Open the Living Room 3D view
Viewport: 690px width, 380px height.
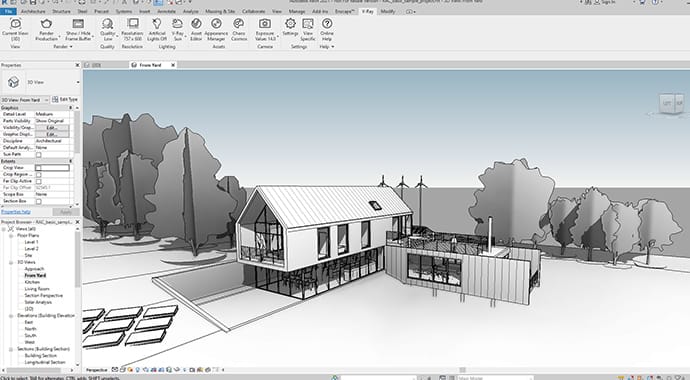tap(37, 289)
